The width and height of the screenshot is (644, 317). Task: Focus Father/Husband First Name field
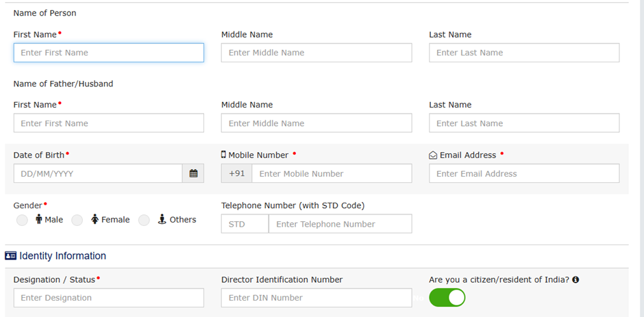(x=108, y=123)
